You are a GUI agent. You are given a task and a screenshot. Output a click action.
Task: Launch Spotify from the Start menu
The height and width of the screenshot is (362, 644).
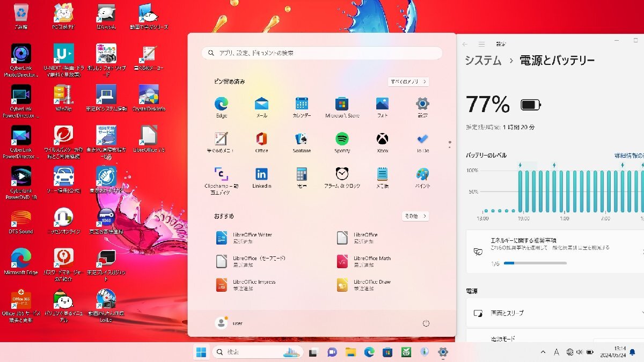coord(342,143)
